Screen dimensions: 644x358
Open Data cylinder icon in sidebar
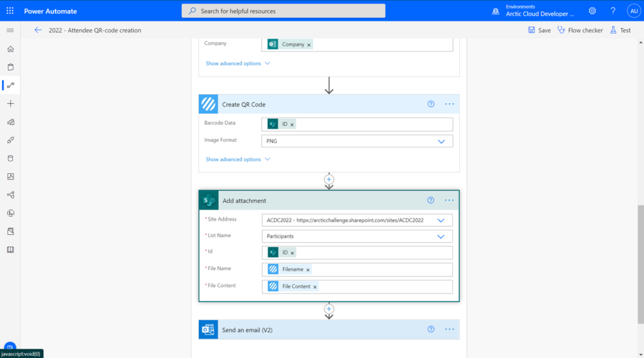11,158
